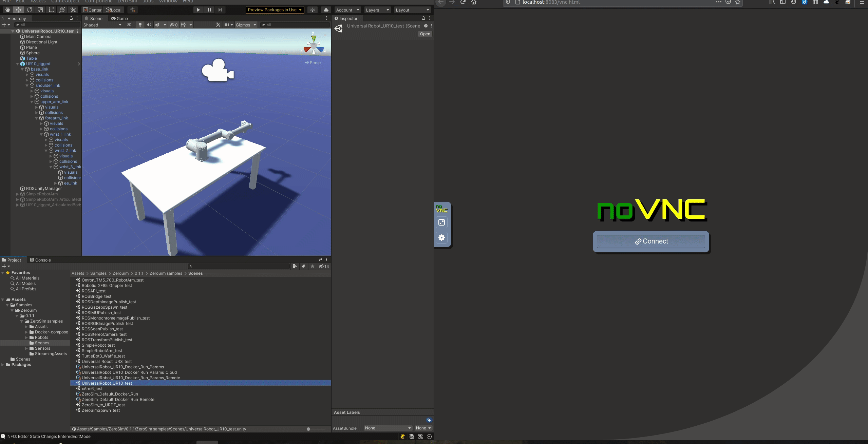Click the noVNC Connect button
This screenshot has width=868, height=444.
tap(651, 242)
